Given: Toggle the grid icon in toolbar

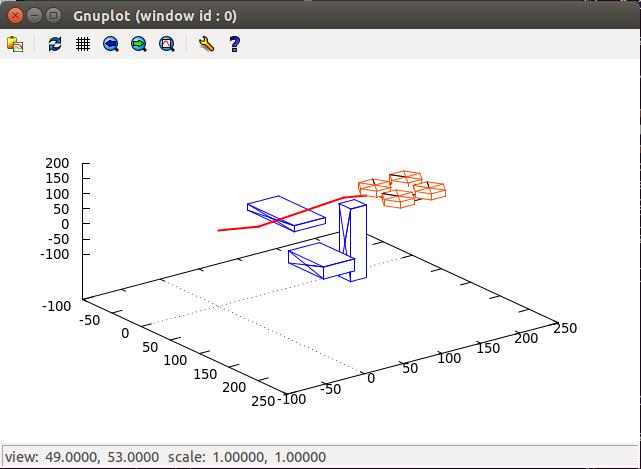Looking at the screenshot, I should pyautogui.click(x=83, y=44).
